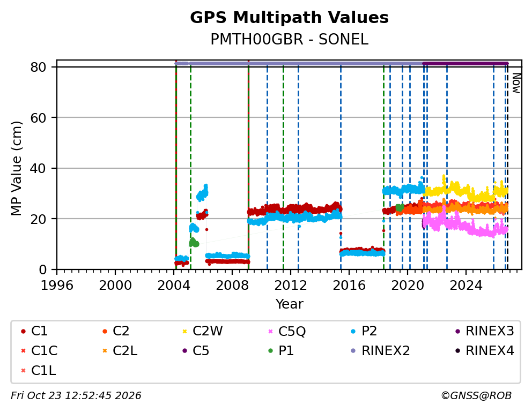Screen dimensions: 532x412
Task: Click the 1996 x-axis tick label
Action: tap(57, 286)
